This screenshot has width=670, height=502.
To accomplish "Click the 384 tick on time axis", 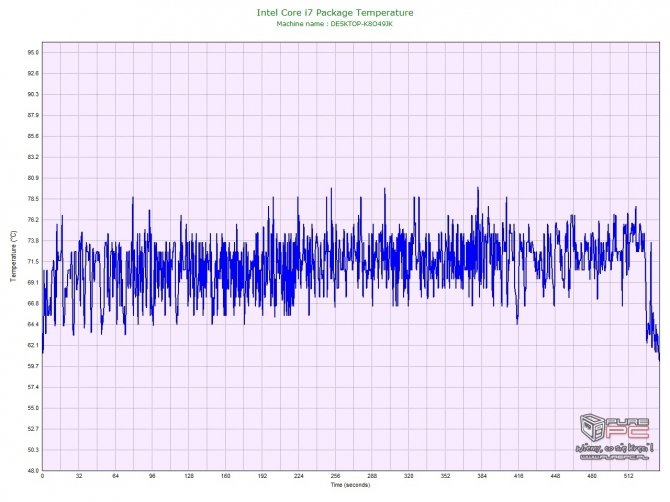I will pos(482,476).
